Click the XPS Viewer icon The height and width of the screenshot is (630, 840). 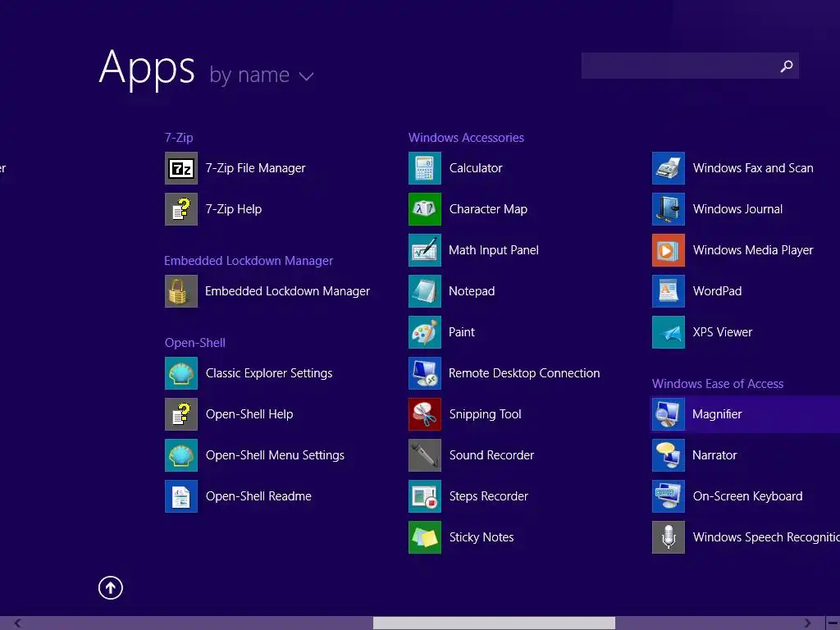(x=669, y=332)
